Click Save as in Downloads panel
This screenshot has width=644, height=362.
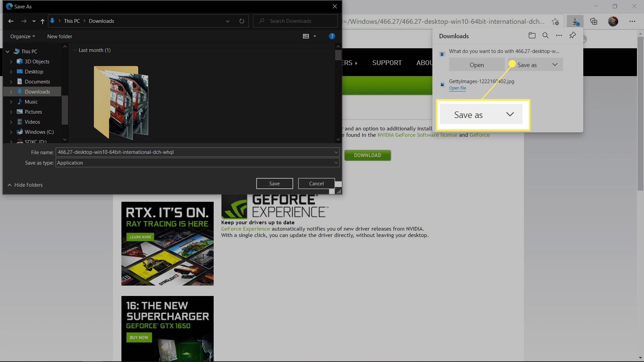click(x=527, y=65)
